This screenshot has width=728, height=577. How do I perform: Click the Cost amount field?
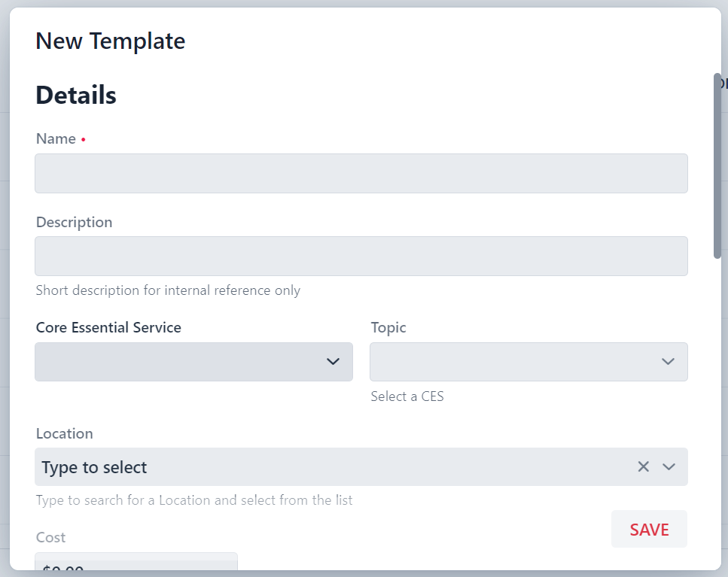coord(136,564)
